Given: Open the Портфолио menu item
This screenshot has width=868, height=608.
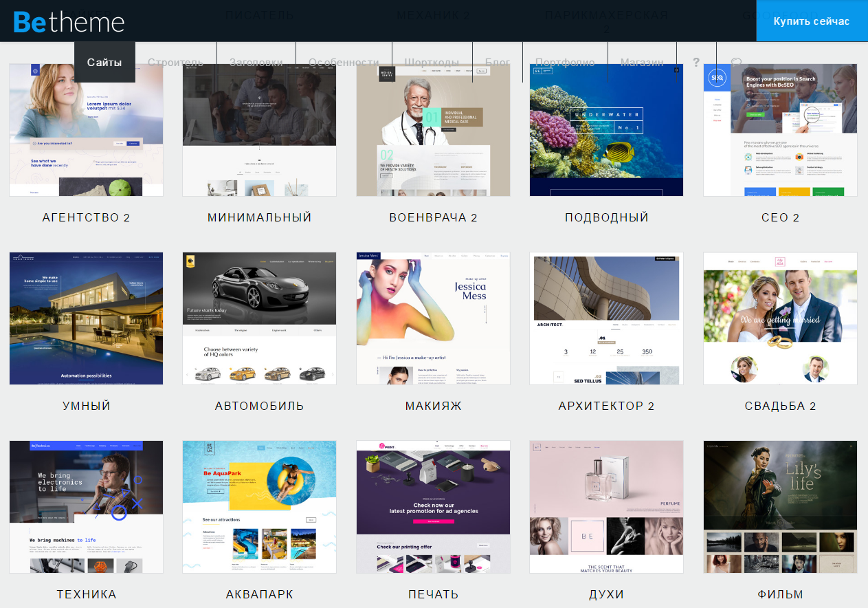Looking at the screenshot, I should coord(565,63).
